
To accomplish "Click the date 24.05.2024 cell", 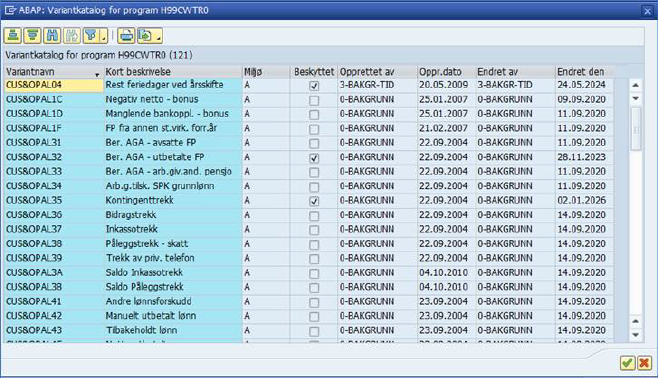I will (584, 85).
